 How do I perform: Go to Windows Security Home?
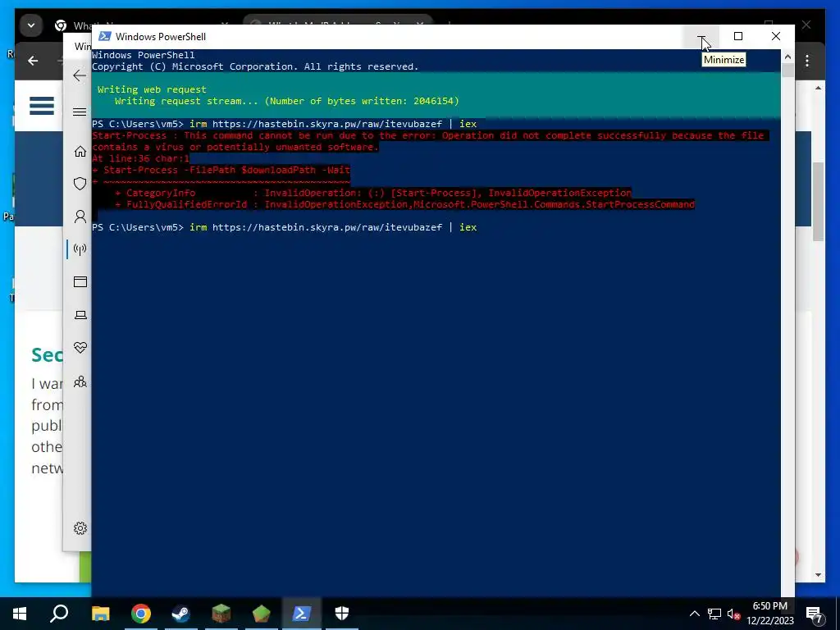80,152
